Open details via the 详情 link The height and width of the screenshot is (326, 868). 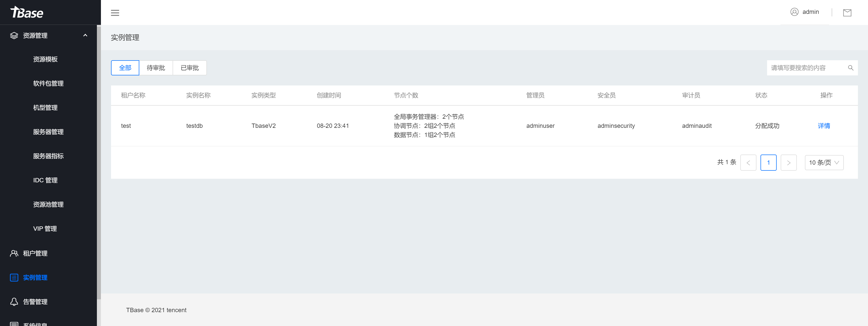(824, 126)
